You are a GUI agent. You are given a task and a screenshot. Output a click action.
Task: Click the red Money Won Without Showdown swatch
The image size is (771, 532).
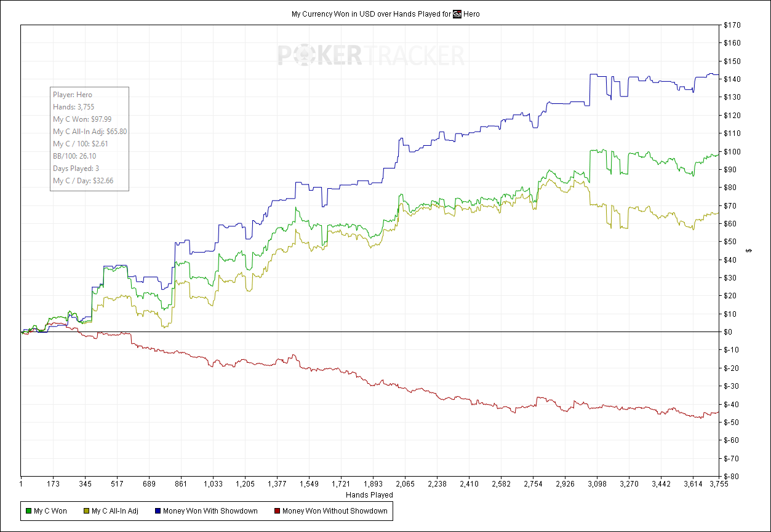coord(277,511)
